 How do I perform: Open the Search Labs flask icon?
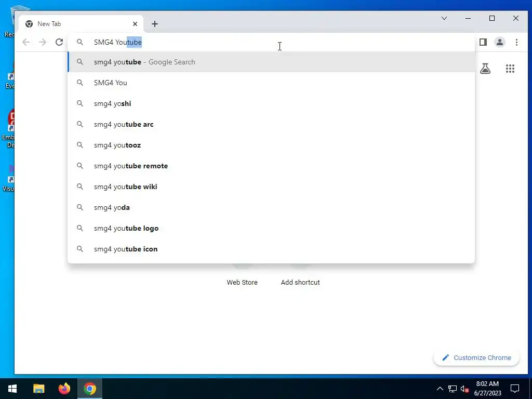[x=485, y=69]
